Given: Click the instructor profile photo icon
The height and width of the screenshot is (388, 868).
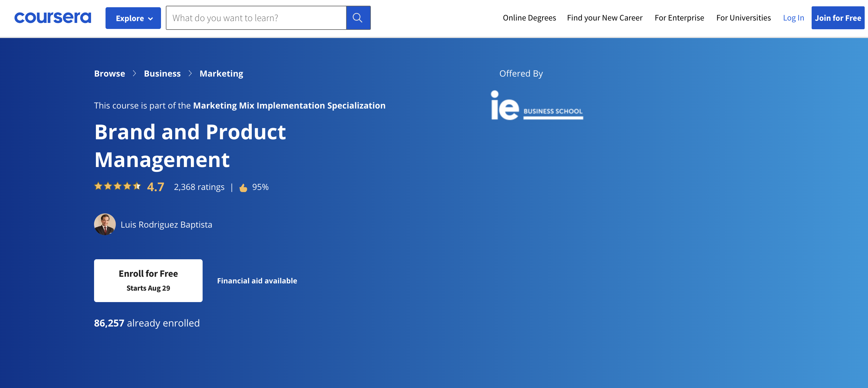Looking at the screenshot, I should (105, 224).
